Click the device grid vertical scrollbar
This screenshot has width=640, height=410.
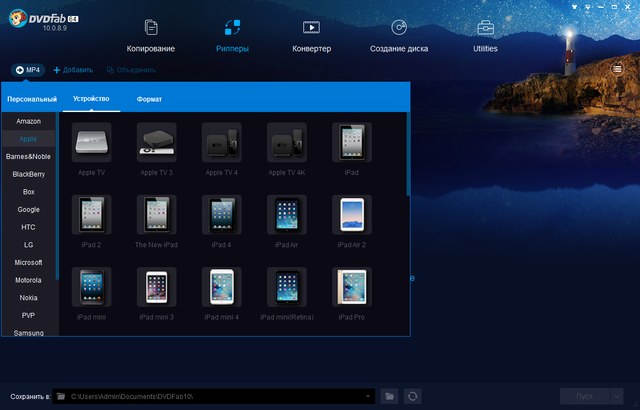(x=408, y=154)
